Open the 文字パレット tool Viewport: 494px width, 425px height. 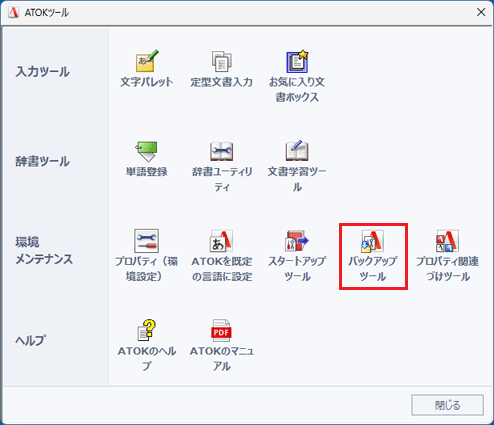click(146, 69)
